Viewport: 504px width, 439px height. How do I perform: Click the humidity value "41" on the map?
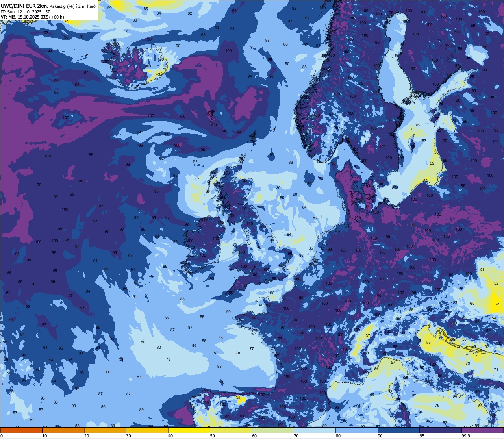coord(497,304)
